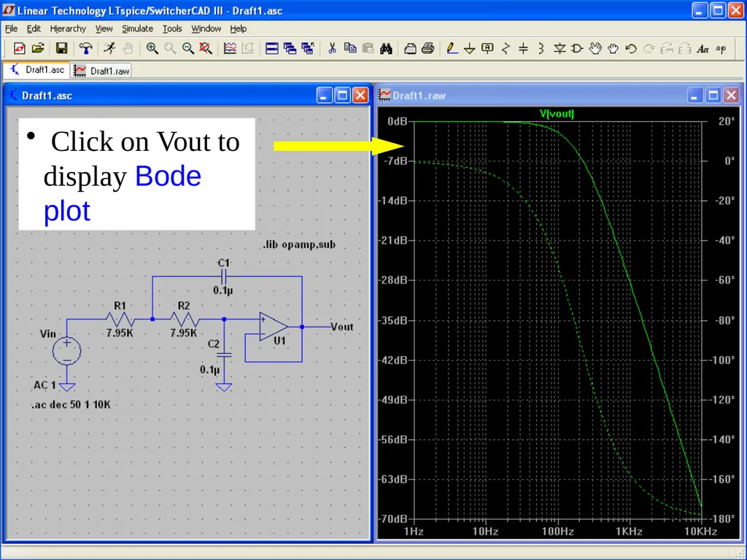Open the Edit menu
The width and height of the screenshot is (747, 560).
point(34,28)
